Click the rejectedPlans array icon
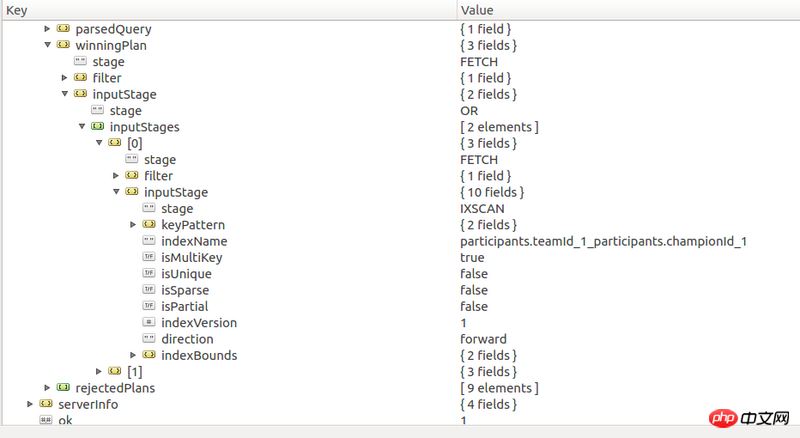The width and height of the screenshot is (800, 438). click(x=63, y=387)
